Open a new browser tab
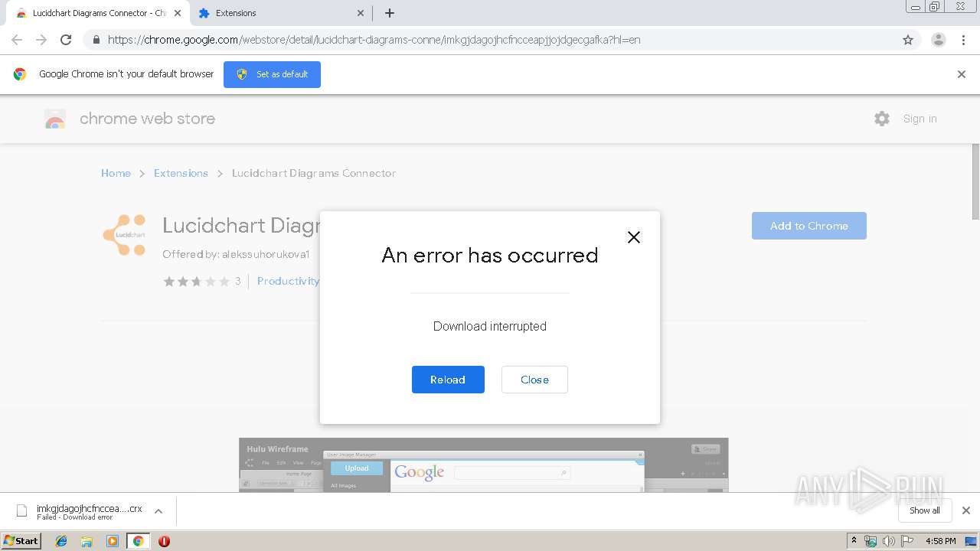 pos(390,13)
